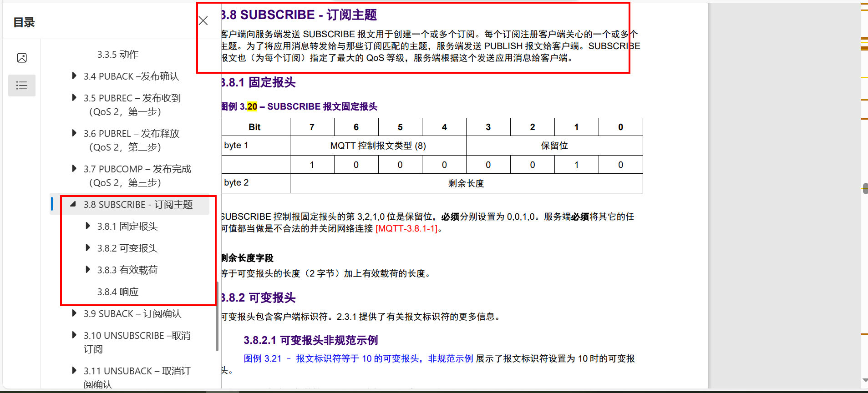868x393 pixels.
Task: Select the outline list view icon
Action: pyautogui.click(x=22, y=86)
